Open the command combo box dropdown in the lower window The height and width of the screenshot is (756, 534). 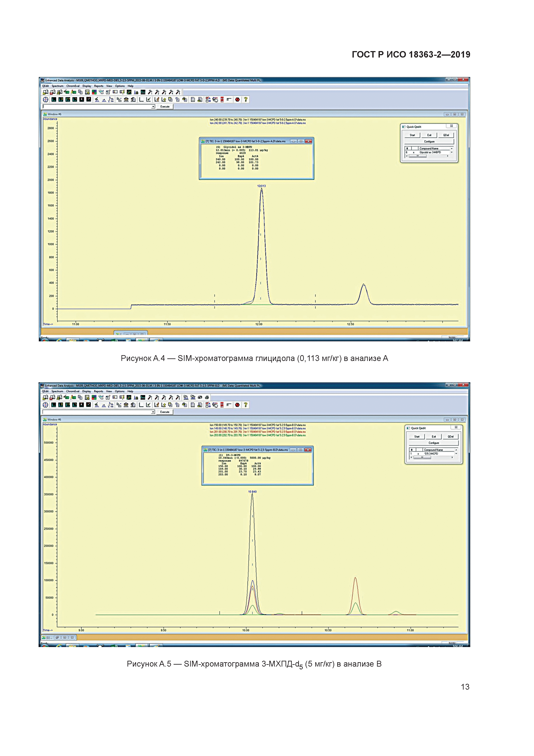[x=153, y=412]
